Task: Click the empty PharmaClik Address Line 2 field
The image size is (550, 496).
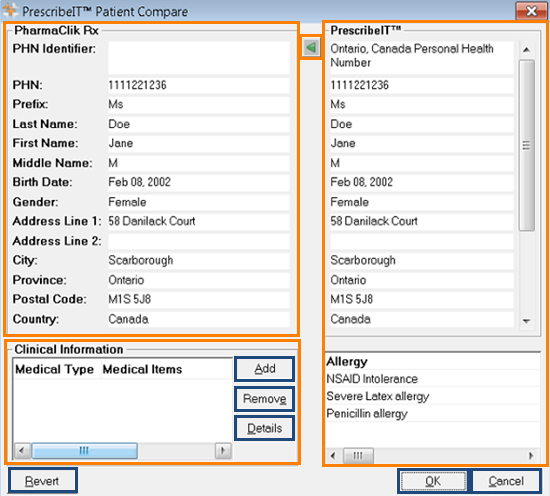Action: (x=199, y=241)
